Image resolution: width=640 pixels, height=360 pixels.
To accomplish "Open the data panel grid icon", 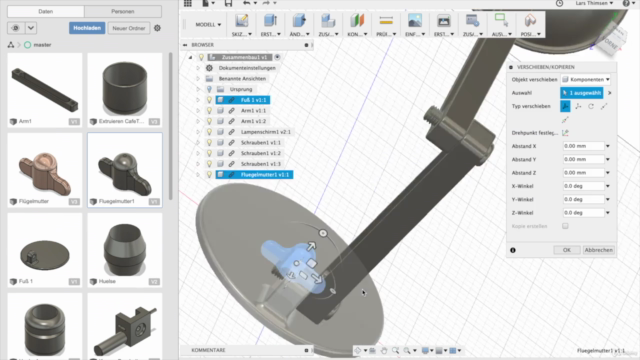I will click(x=188, y=3).
